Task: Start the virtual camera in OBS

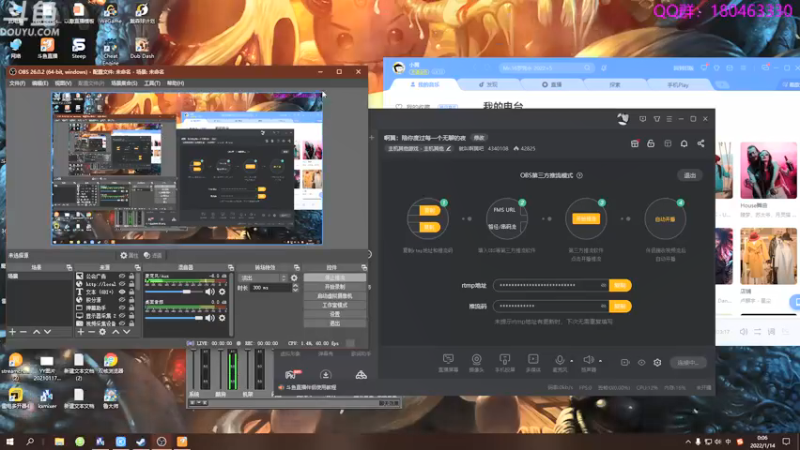Action: (x=335, y=296)
